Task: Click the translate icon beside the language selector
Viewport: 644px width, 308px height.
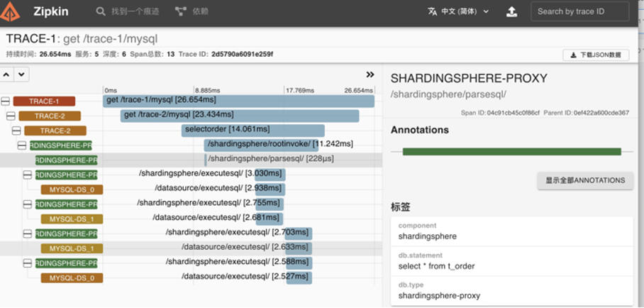Action: click(x=433, y=11)
